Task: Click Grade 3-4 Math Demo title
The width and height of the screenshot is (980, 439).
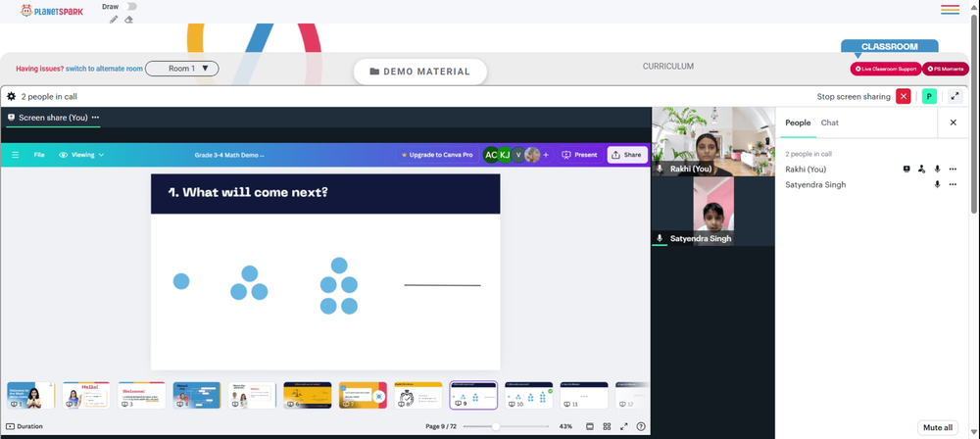Action: point(229,155)
